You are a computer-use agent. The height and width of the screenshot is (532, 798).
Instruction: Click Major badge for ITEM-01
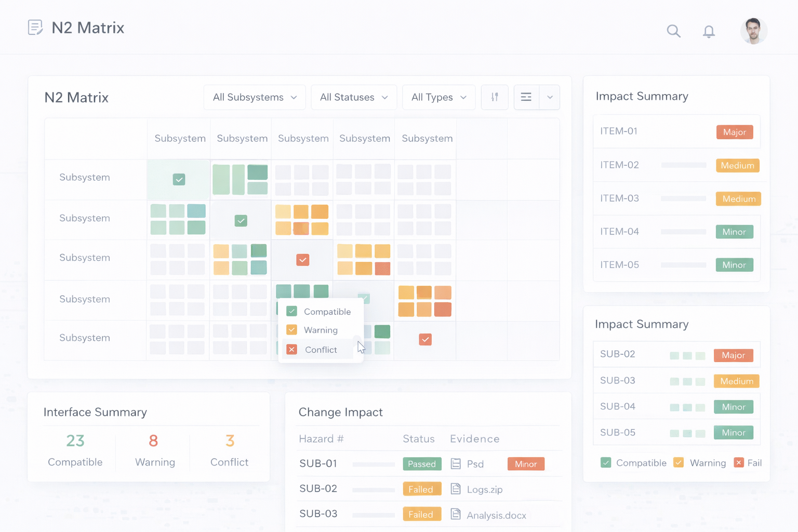coord(735,132)
